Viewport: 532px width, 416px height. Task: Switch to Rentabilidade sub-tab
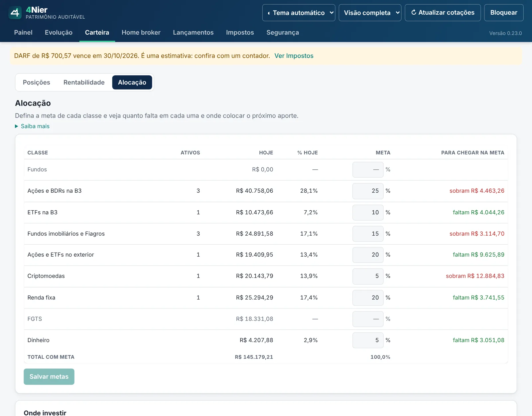84,83
